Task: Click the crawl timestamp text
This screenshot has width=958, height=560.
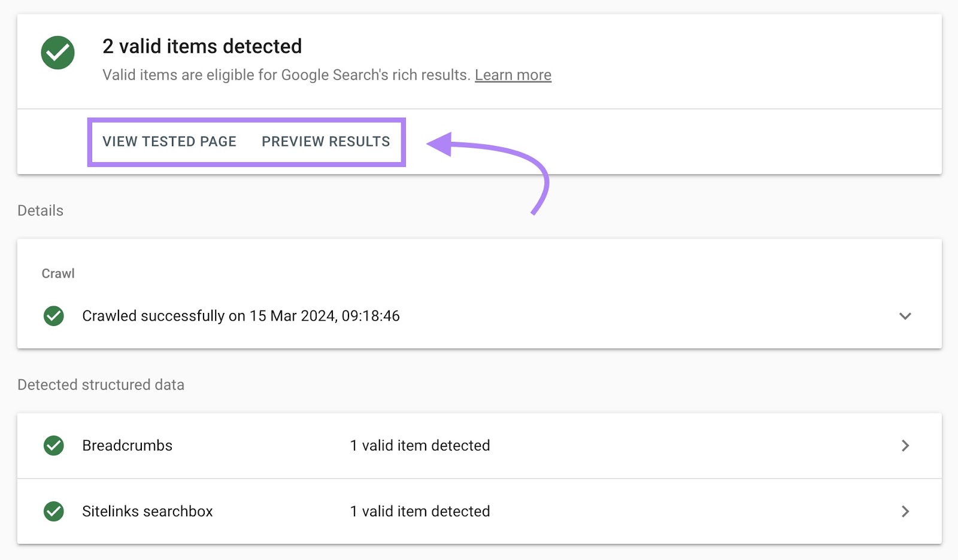Action: click(x=241, y=316)
